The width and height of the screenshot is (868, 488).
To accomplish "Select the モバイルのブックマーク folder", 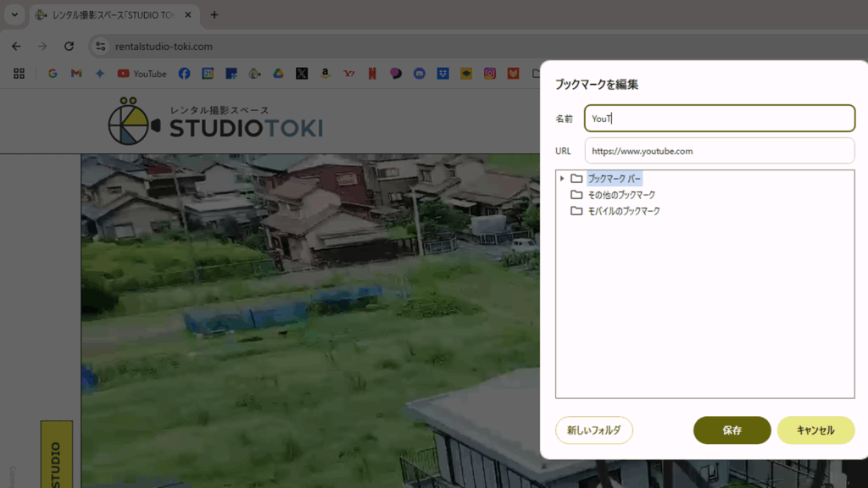I will (626, 210).
